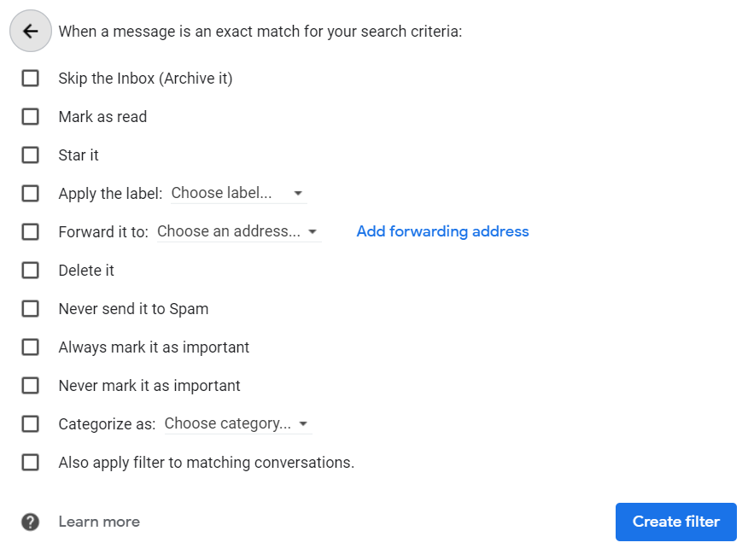Click the Learn more help icon
The width and height of the screenshot is (748, 560).
pyautogui.click(x=31, y=522)
